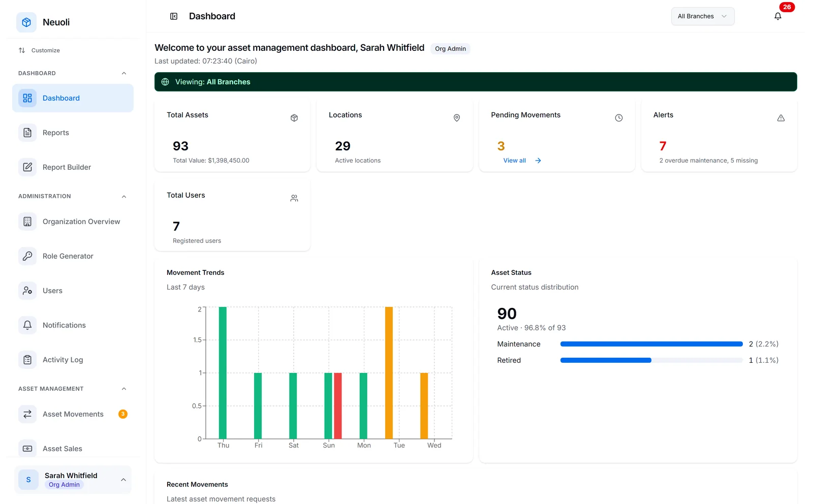The width and height of the screenshot is (813, 504).
Task: Click the red Sunday bar in chart
Action: pyautogui.click(x=338, y=406)
